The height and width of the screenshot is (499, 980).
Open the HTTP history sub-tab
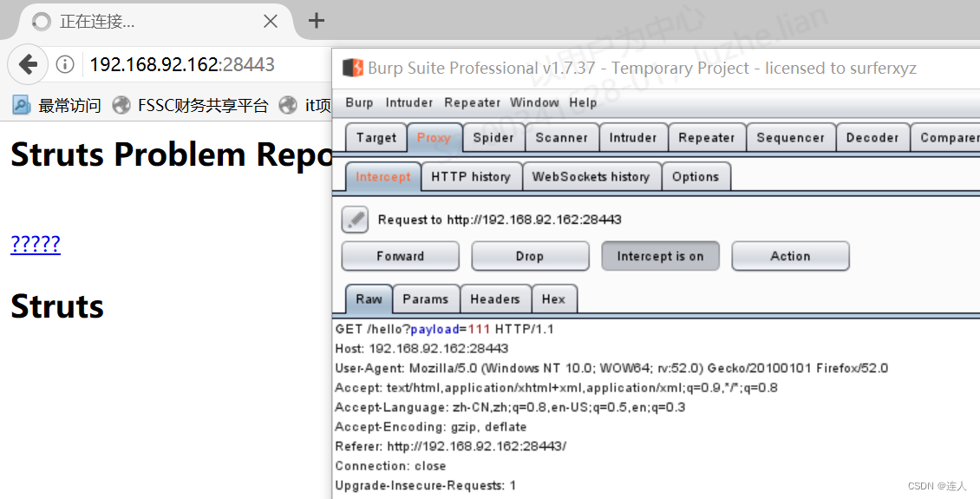click(x=471, y=177)
